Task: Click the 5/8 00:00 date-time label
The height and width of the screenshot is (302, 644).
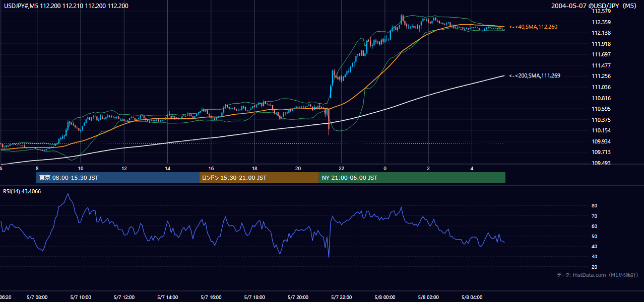Action: (385, 297)
